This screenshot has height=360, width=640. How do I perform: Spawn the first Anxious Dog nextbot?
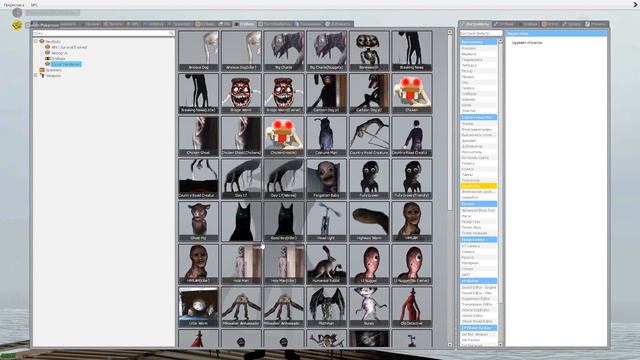199,51
